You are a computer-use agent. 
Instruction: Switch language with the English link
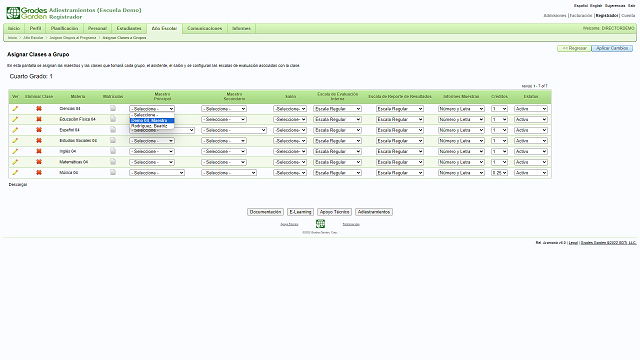point(596,6)
